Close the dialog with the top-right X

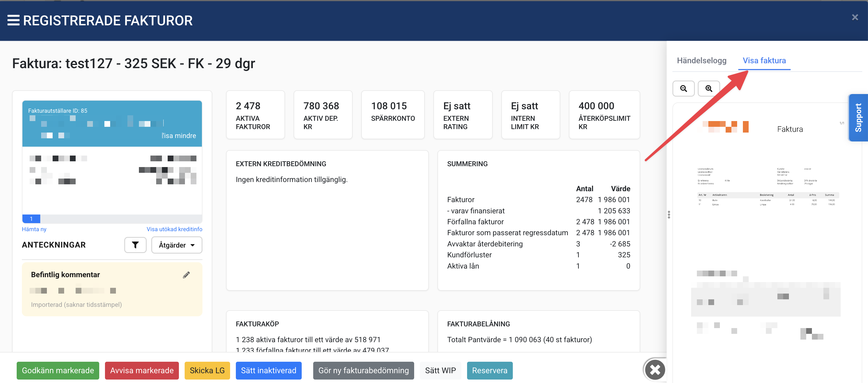[x=854, y=17]
